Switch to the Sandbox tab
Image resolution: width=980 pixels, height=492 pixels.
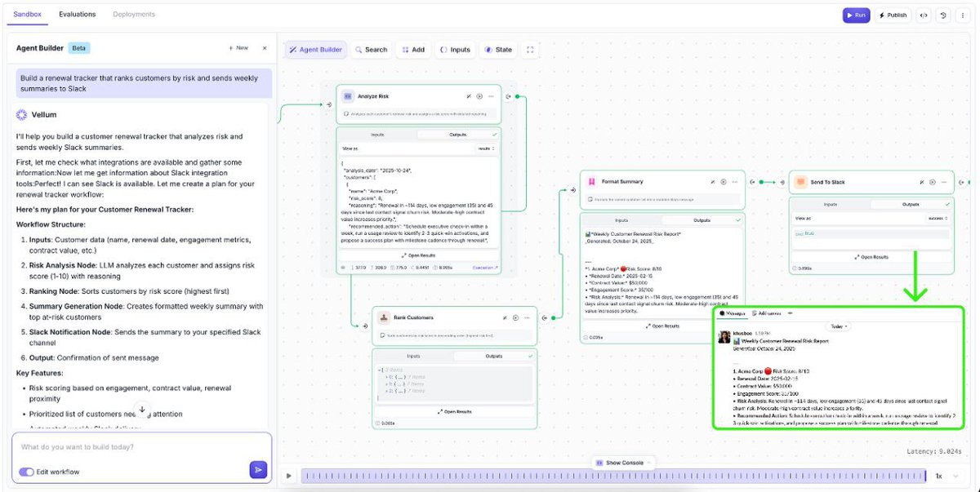click(28, 15)
